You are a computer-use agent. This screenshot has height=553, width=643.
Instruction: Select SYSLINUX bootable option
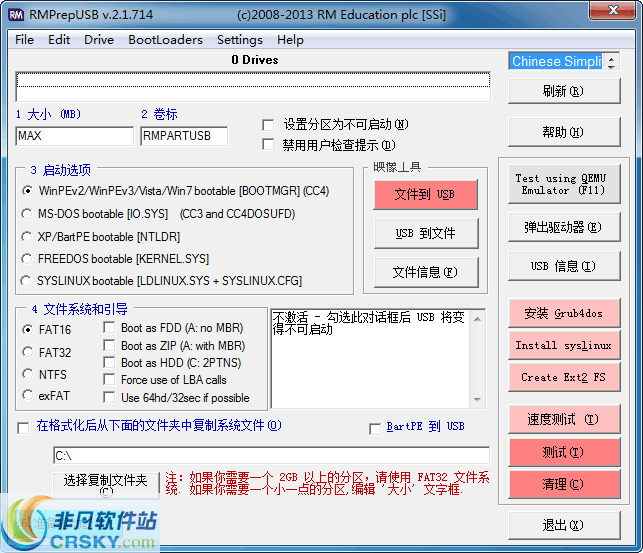click(26, 281)
